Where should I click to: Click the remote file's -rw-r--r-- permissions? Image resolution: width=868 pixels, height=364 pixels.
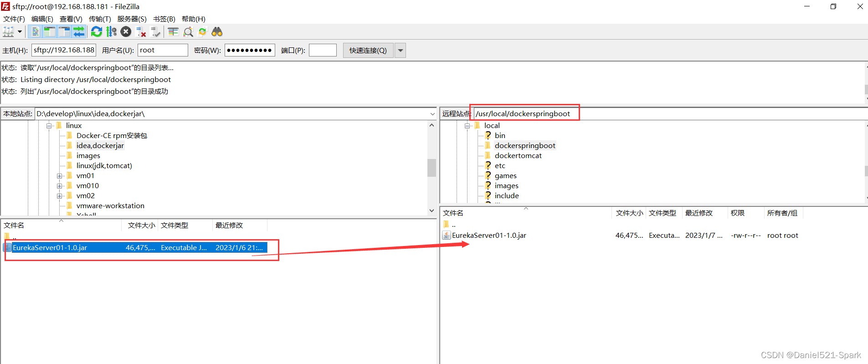coord(746,236)
